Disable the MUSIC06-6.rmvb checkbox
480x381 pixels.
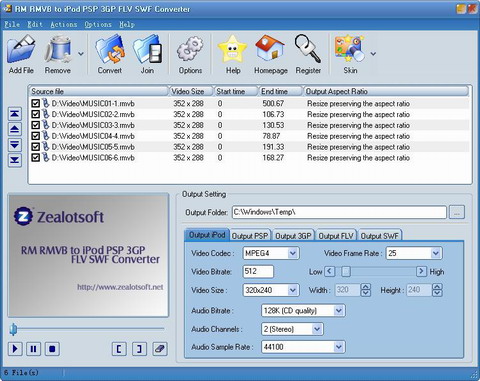[x=35, y=158]
